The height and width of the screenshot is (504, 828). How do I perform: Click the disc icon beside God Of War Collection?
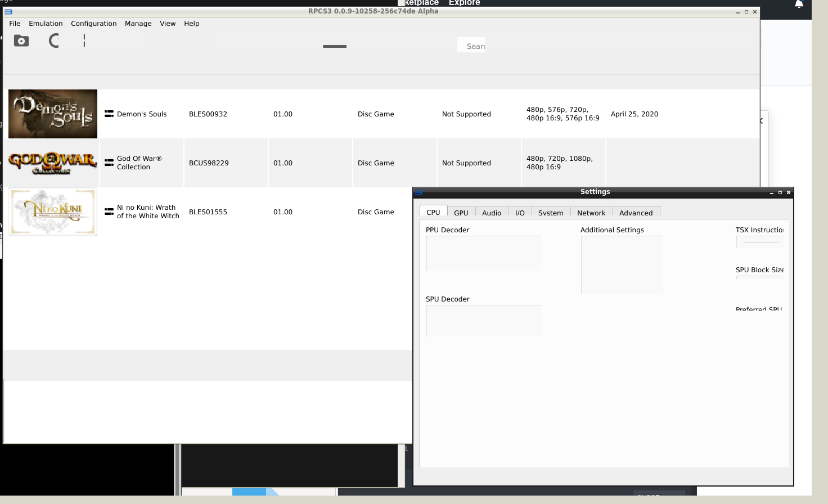(109, 163)
